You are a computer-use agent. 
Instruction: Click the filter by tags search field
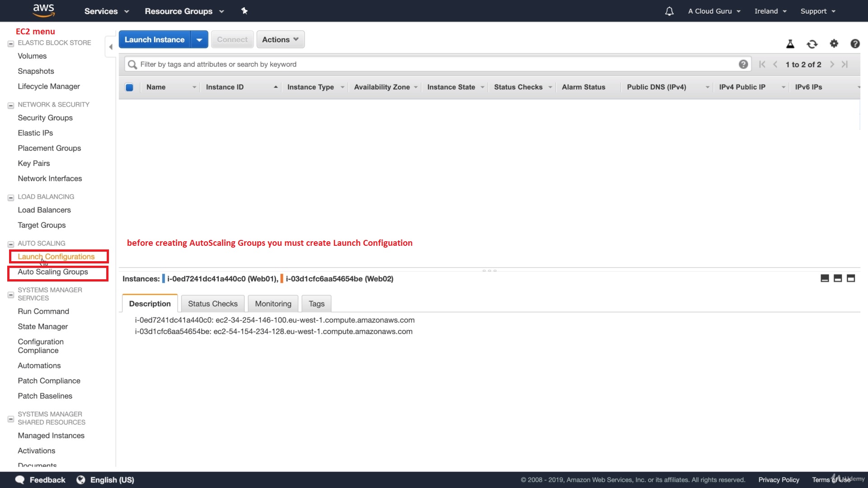point(434,64)
